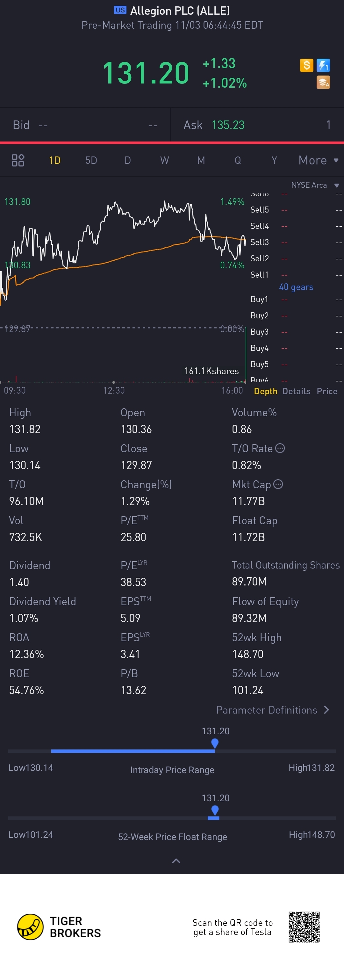Tap the orange stacked layers badge
Screen dimensions: 344x980
click(x=323, y=82)
